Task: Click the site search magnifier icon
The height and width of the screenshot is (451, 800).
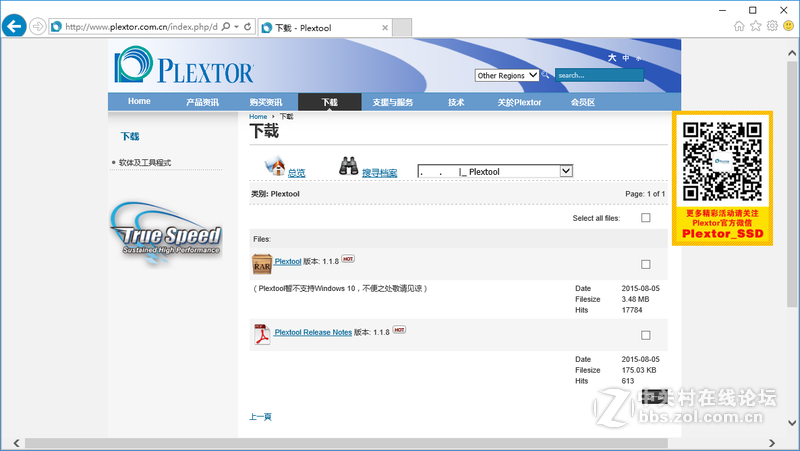Action: tap(545, 75)
